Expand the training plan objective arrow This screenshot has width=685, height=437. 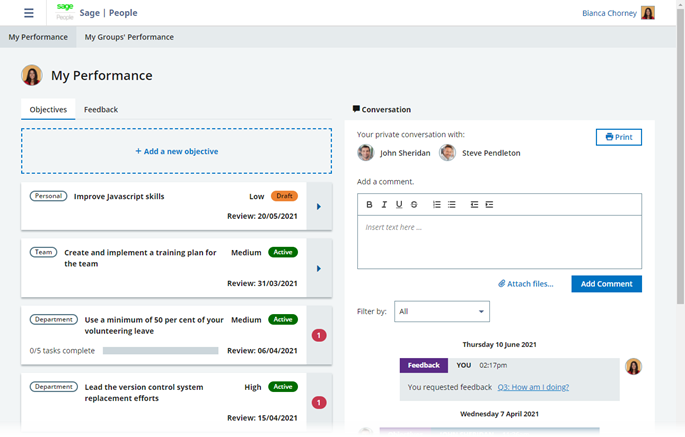point(319,268)
